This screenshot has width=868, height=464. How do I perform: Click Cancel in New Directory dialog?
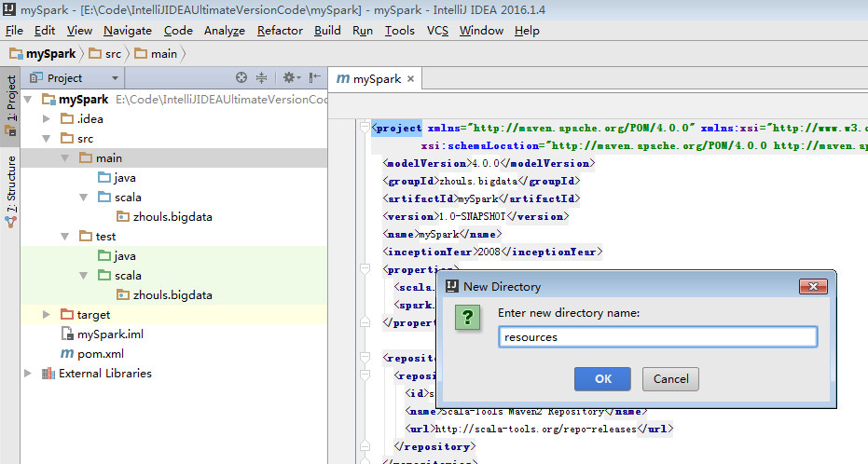tap(670, 379)
